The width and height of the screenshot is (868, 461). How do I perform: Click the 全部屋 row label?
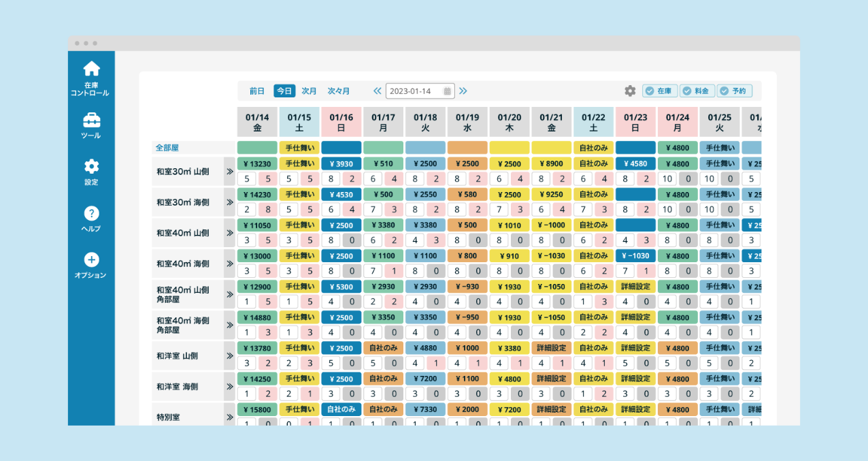point(167,147)
